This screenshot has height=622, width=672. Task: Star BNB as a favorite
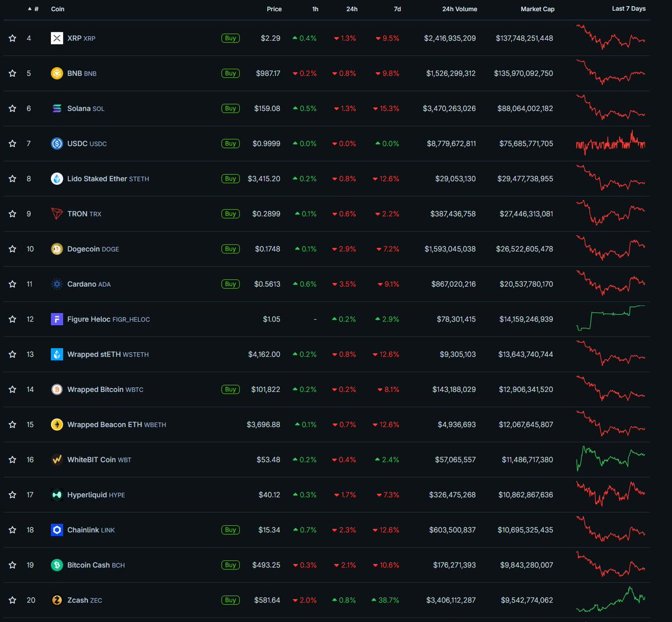coord(12,73)
